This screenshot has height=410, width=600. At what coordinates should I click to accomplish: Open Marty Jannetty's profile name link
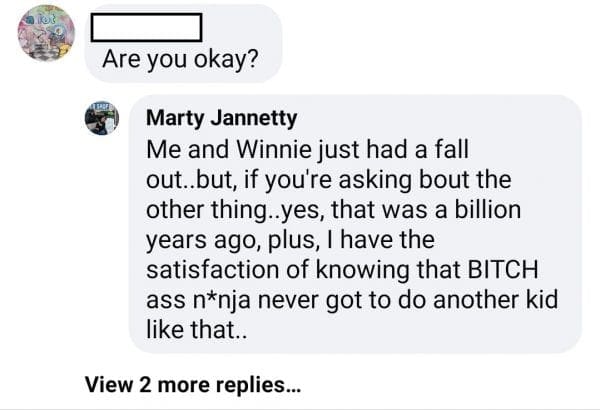coord(221,118)
